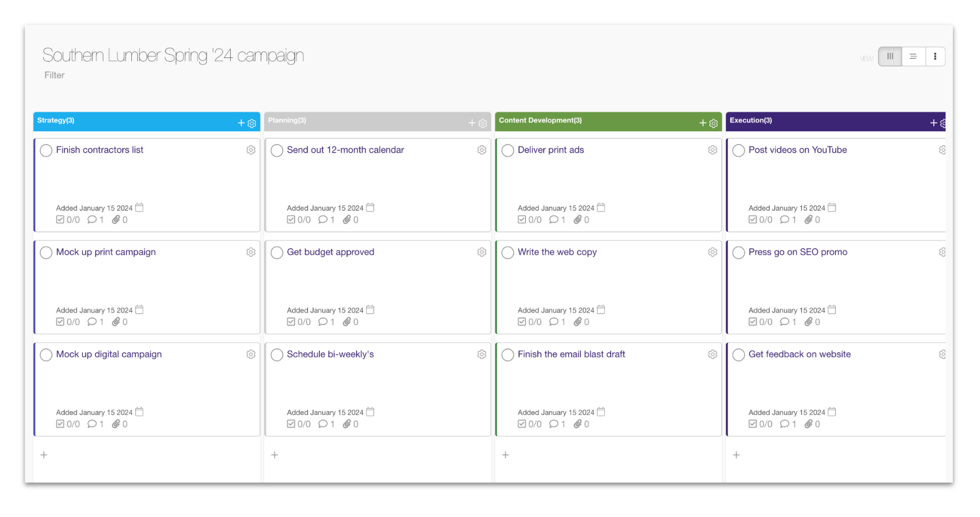Screen dimensions: 980x517
Task: Open settings dropdown for Finish the email blast draft
Action: point(713,354)
